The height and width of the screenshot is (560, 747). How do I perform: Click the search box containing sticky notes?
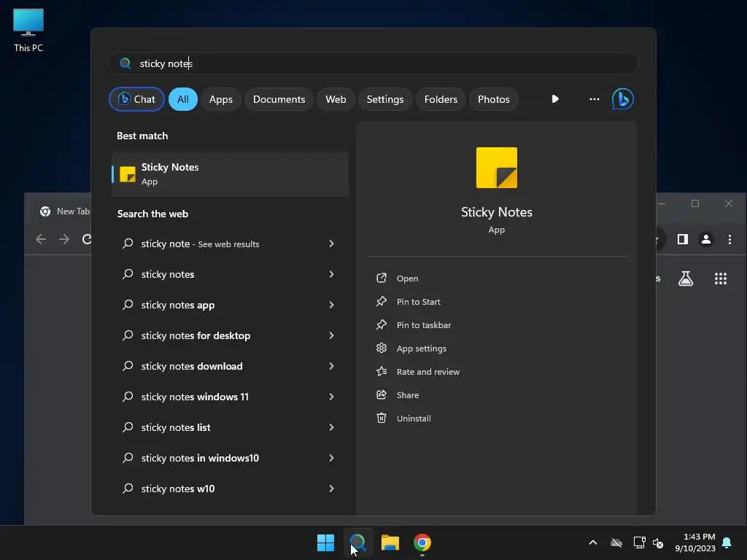(373, 63)
